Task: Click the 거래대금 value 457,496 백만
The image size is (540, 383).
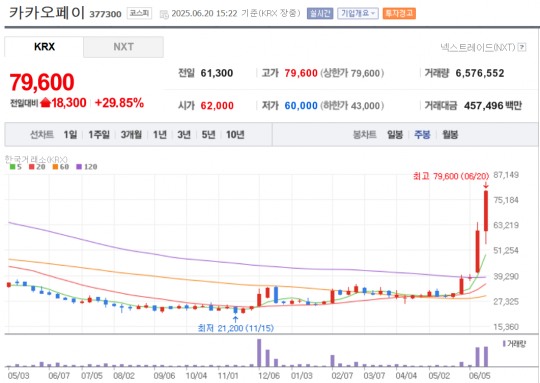Action: [x=493, y=105]
